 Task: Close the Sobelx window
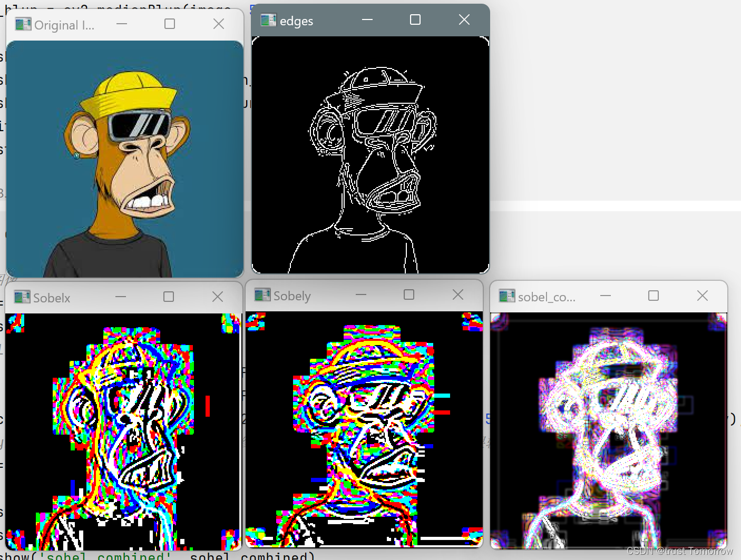(x=218, y=297)
